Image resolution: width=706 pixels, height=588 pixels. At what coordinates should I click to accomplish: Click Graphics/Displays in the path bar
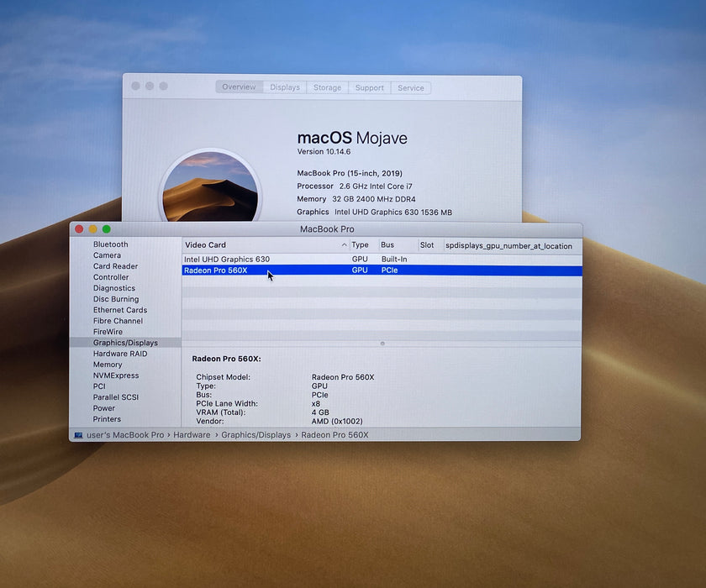pos(256,435)
